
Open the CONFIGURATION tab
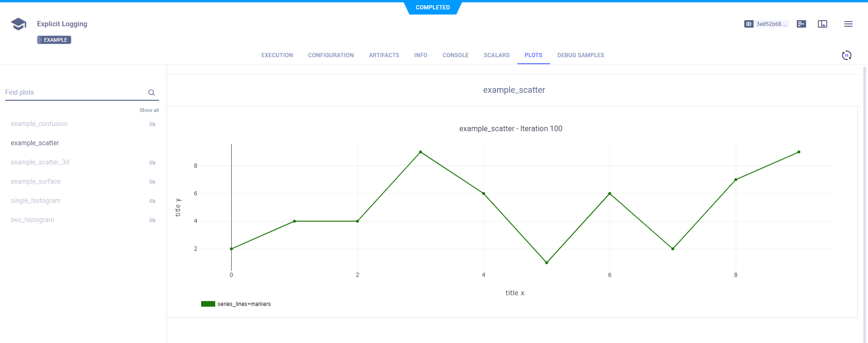pyautogui.click(x=331, y=55)
